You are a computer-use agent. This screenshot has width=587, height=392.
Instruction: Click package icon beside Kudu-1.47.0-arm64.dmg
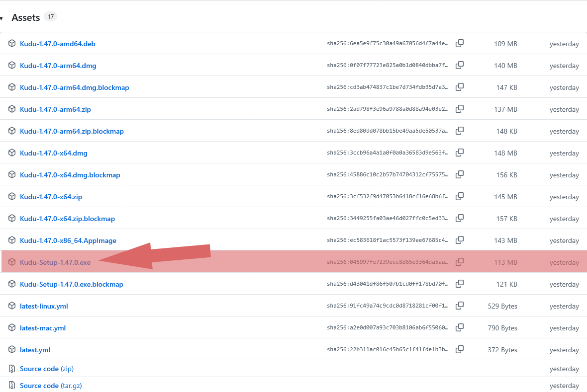12,65
